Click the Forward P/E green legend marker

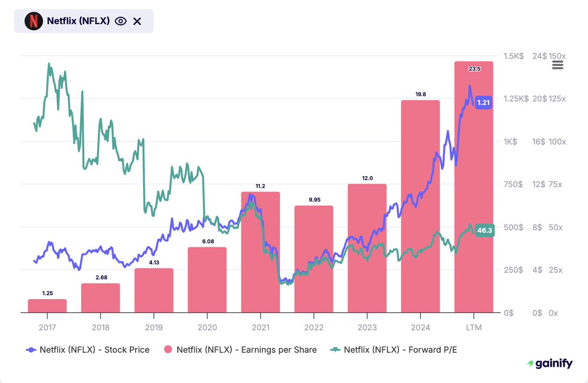click(336, 350)
